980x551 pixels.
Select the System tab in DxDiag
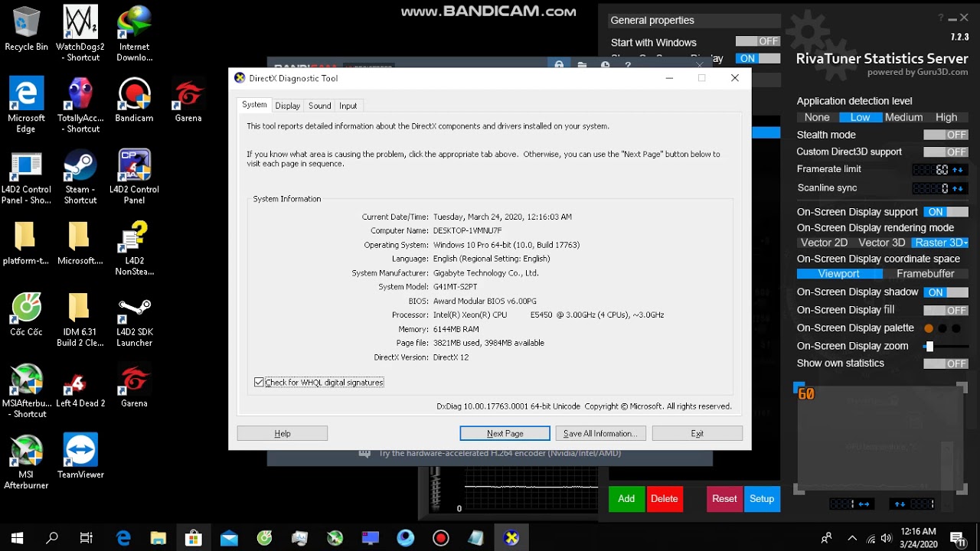pyautogui.click(x=254, y=105)
